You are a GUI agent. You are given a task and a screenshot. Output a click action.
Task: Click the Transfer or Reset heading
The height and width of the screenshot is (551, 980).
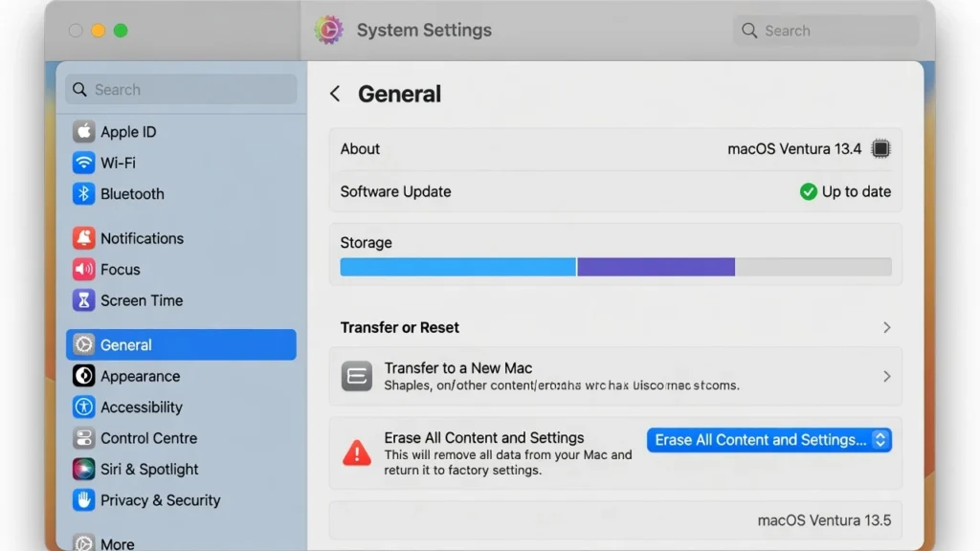point(399,327)
